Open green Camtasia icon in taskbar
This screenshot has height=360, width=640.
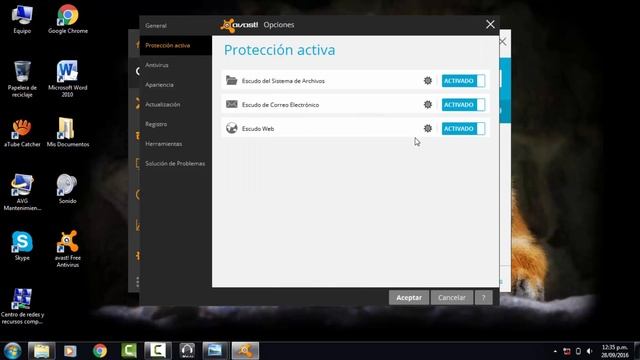click(129, 351)
